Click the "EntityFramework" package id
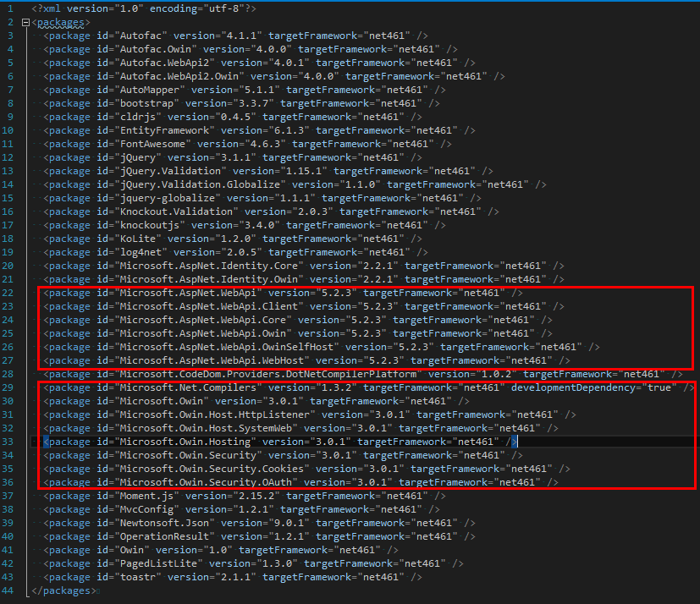 coord(165,130)
